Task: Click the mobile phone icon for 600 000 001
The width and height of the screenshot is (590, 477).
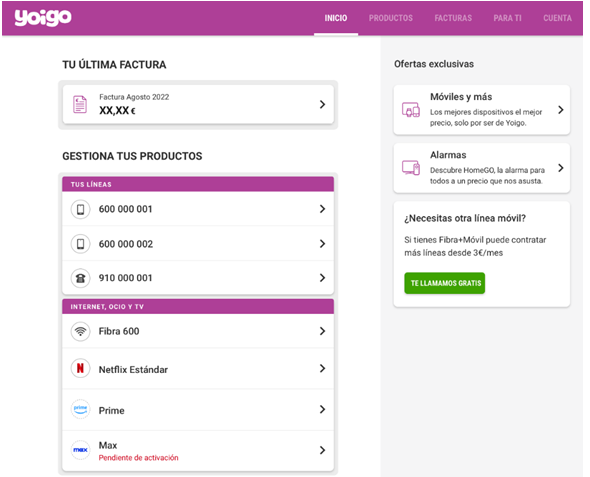Action: (81, 209)
